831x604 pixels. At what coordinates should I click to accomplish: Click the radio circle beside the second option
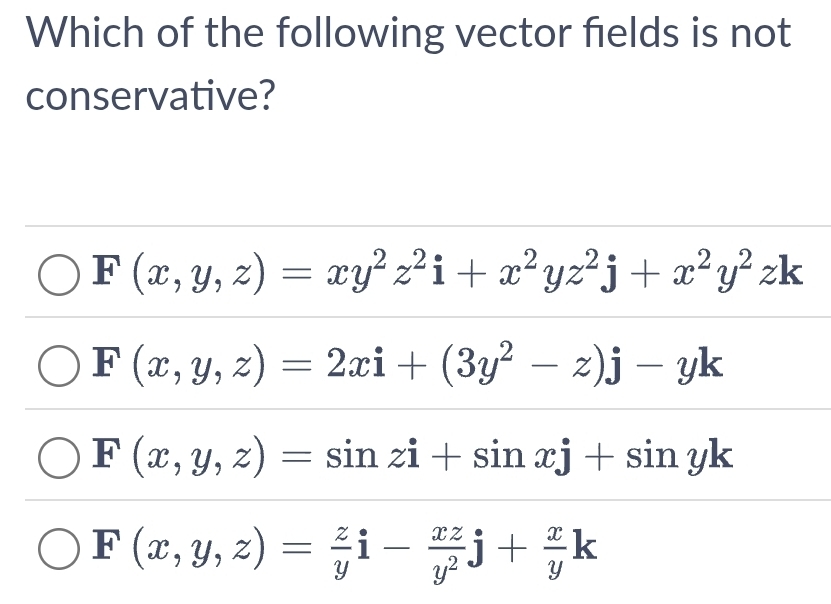(59, 364)
